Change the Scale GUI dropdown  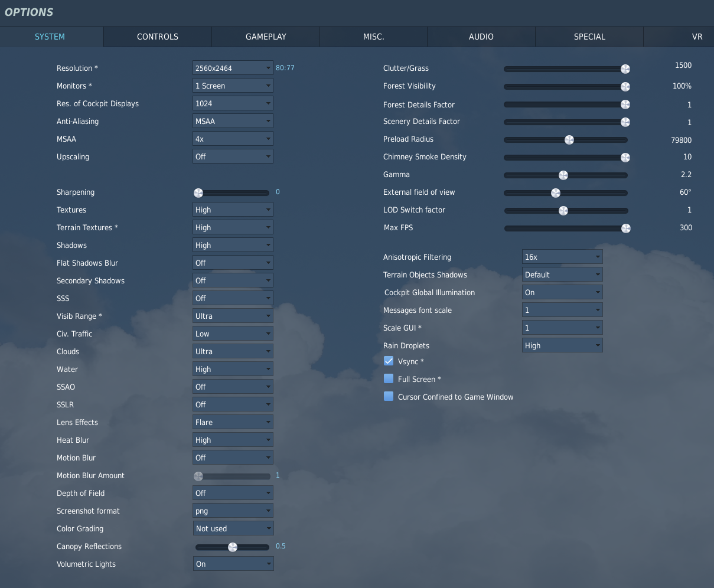coord(562,328)
